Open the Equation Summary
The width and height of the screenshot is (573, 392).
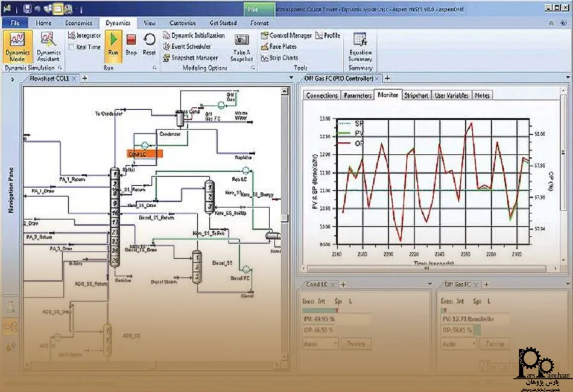(x=360, y=47)
